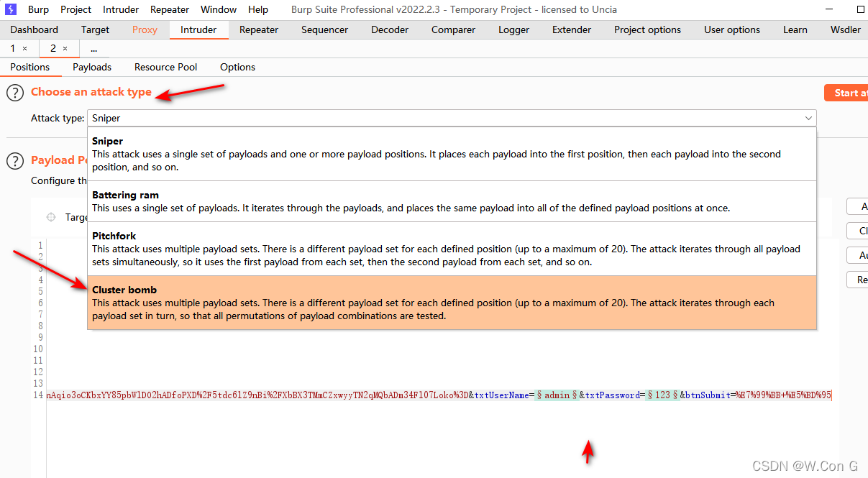
Task: Click txtPassword parameter in request
Action: pyautogui.click(x=612, y=395)
